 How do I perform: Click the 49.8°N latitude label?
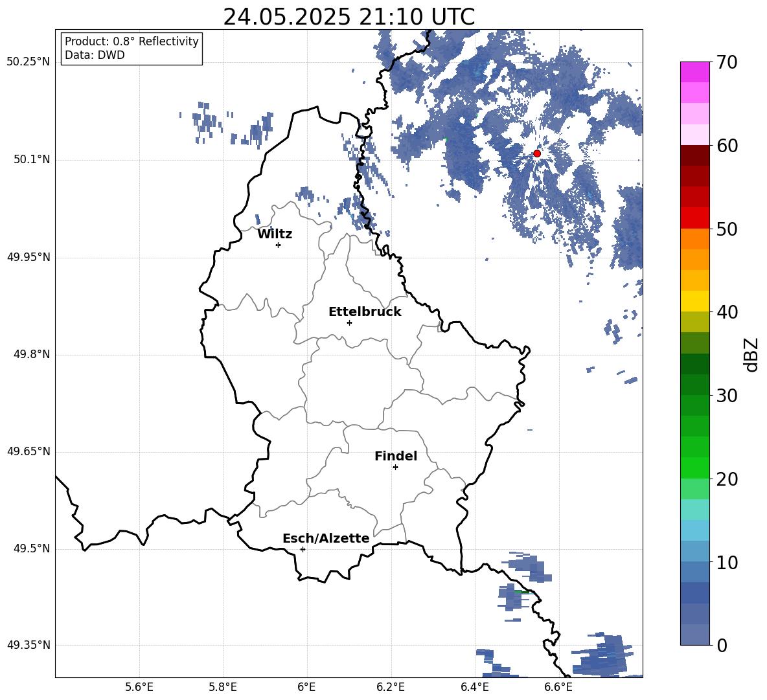32,354
